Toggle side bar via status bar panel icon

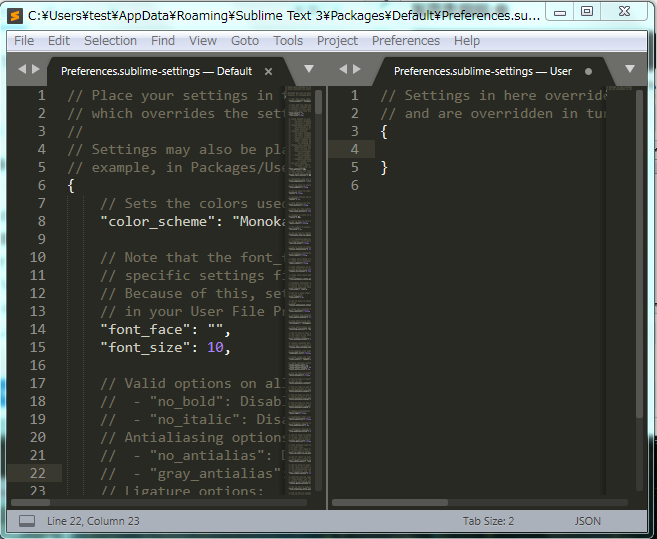pos(27,521)
